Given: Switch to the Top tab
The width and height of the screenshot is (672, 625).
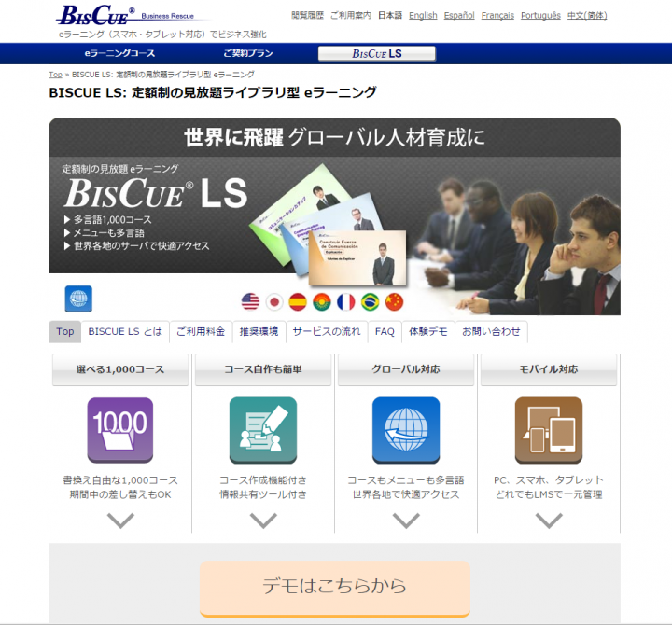Looking at the screenshot, I should pyautogui.click(x=64, y=331).
